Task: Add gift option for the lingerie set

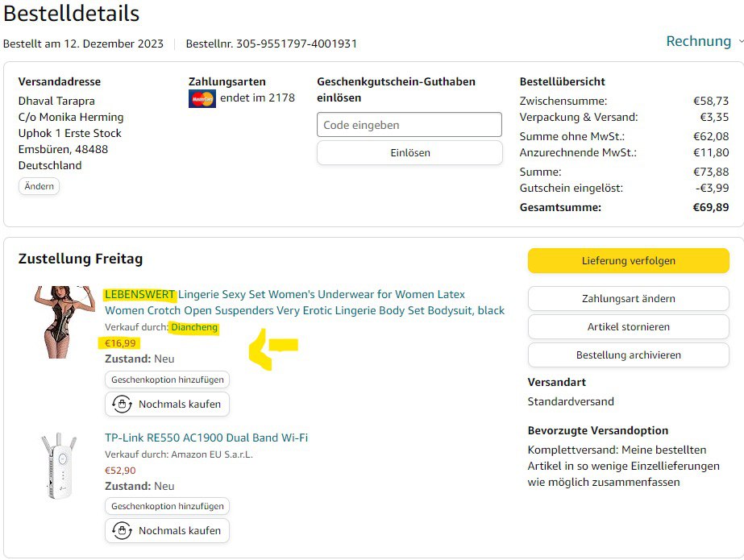Action: (x=168, y=380)
